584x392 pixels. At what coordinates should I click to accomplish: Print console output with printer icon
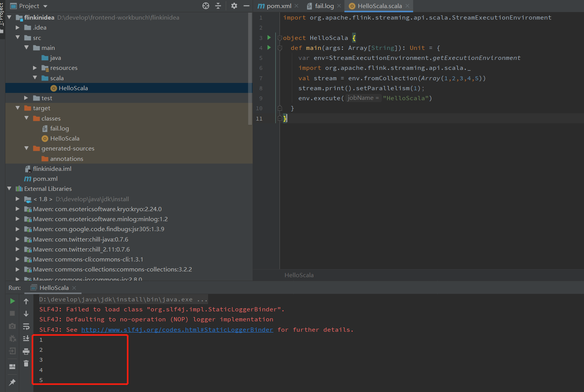click(x=26, y=351)
